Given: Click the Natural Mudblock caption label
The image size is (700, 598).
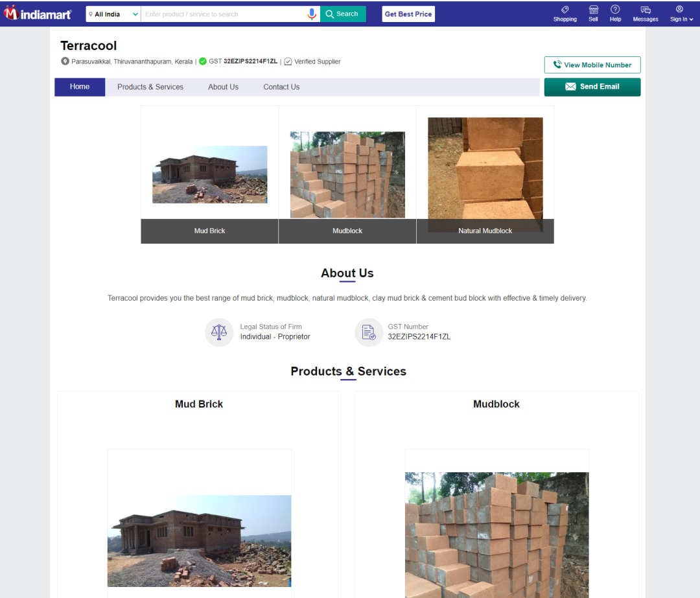Looking at the screenshot, I should click(x=485, y=231).
